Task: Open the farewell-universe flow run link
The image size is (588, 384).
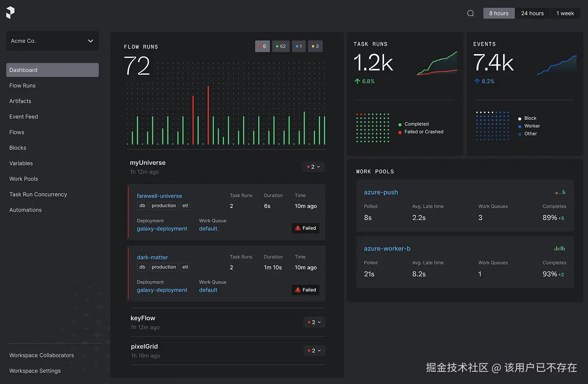Action: point(159,196)
